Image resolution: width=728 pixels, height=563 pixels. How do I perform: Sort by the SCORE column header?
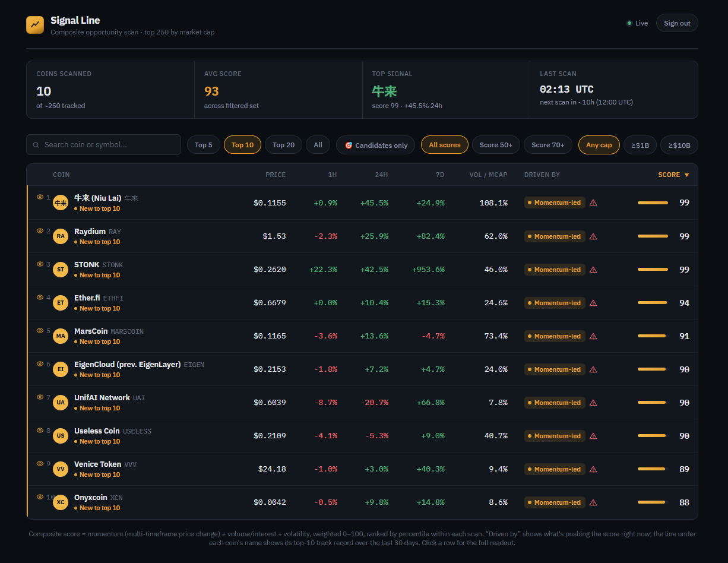tap(673, 175)
